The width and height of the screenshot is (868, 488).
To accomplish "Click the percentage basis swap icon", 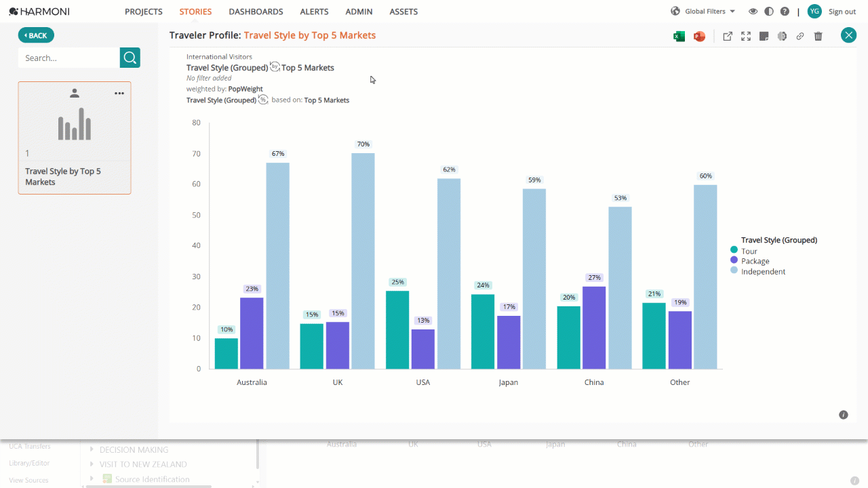I will coord(263,100).
